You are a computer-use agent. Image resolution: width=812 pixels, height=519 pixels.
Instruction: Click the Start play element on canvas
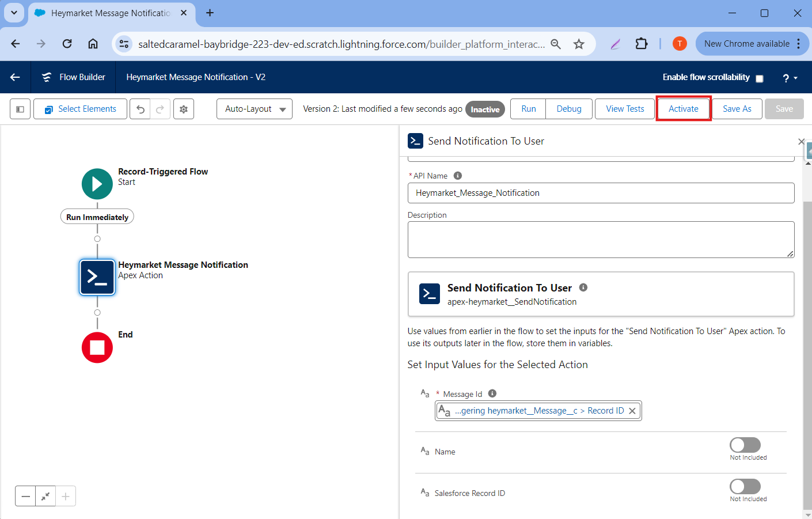97,184
